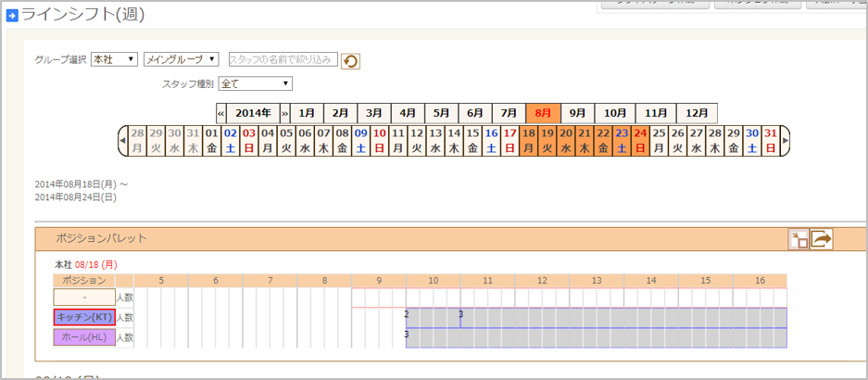Switch to the 10月 tab
The width and height of the screenshot is (868, 380).
(614, 113)
